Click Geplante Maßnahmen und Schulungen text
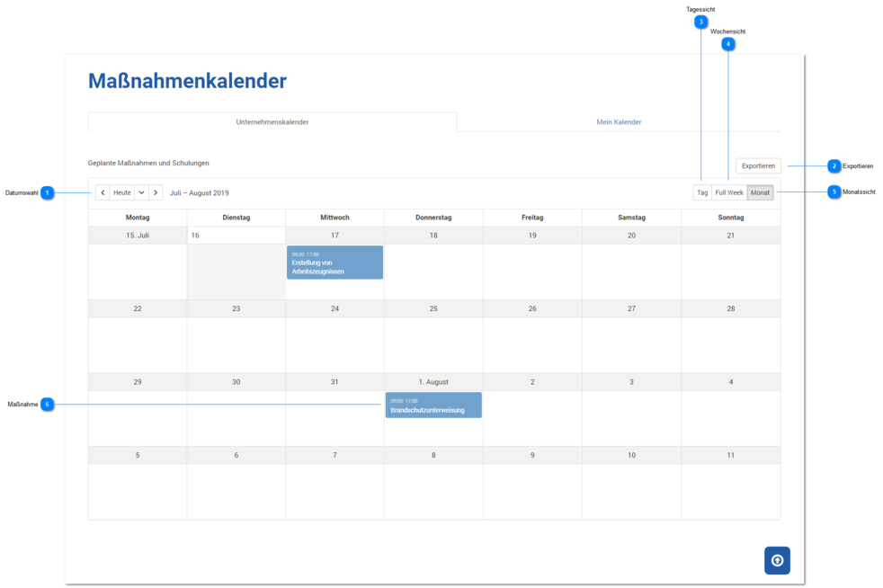 tap(148, 163)
